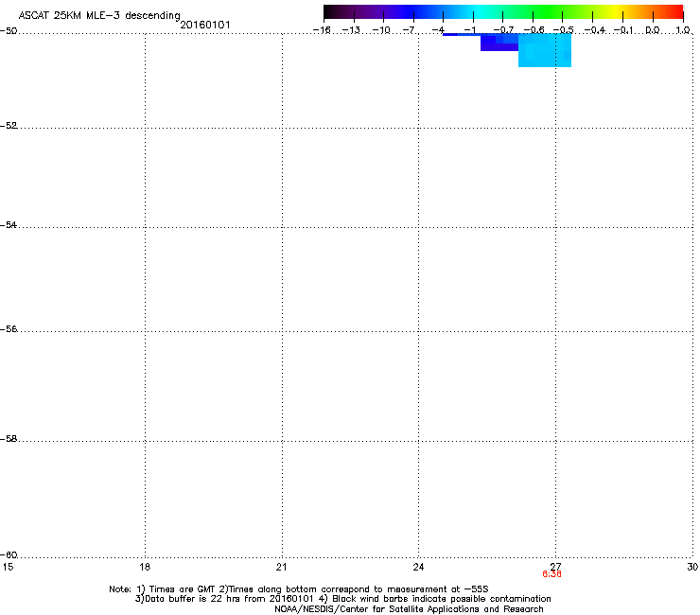Screen dimensions: 700x615
Task: Click the colorbar label '1.0'
Action: point(683,30)
